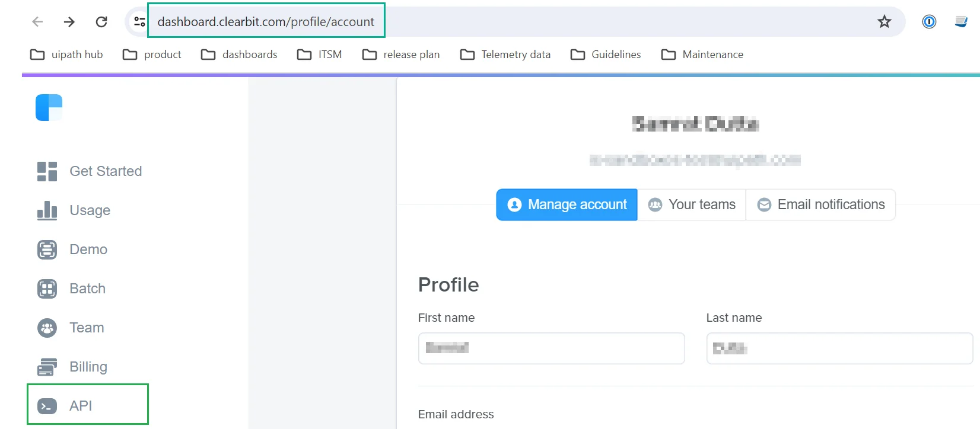
Task: View site information icon in address bar
Action: coord(139,22)
